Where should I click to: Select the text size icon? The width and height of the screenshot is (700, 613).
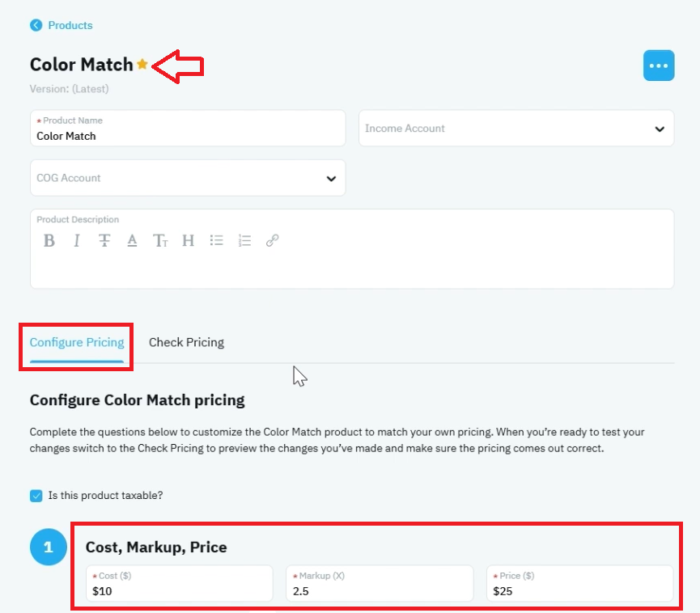click(160, 240)
